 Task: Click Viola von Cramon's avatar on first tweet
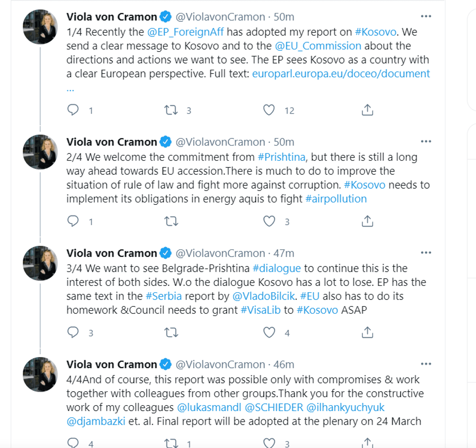click(40, 26)
